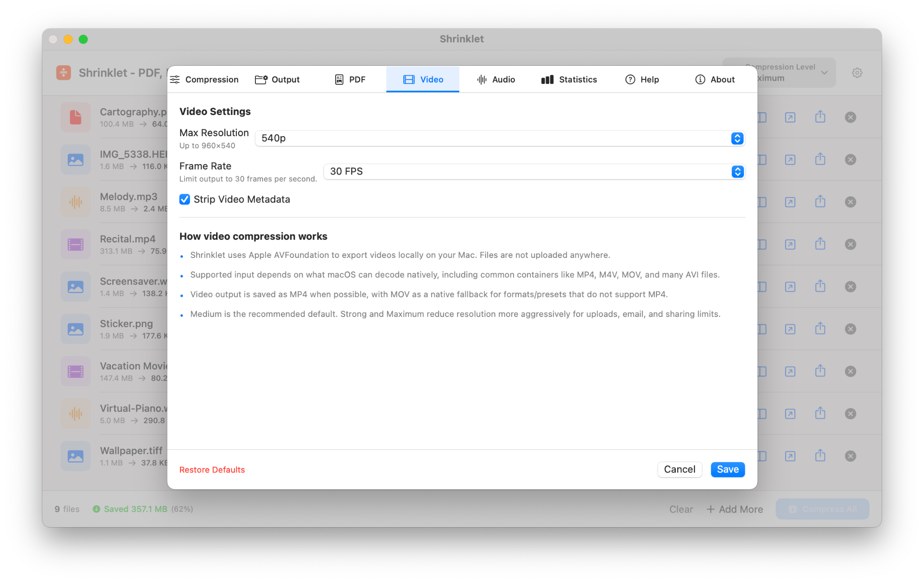
Task: Click the Virtual-Piano audio thumbnail
Action: [76, 414]
